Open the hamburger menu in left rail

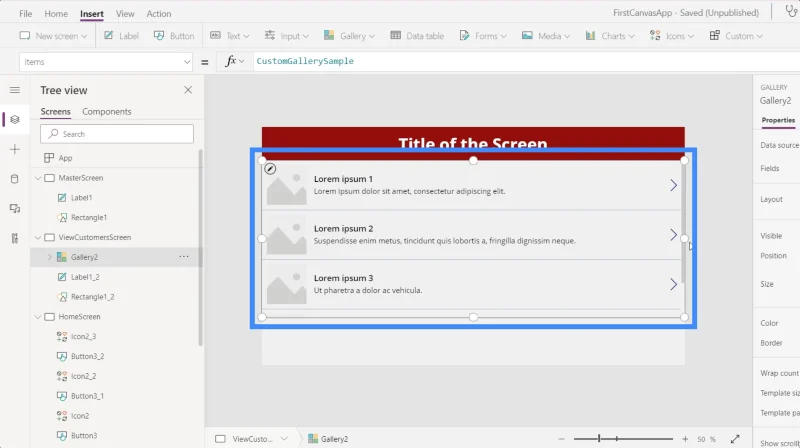point(15,90)
